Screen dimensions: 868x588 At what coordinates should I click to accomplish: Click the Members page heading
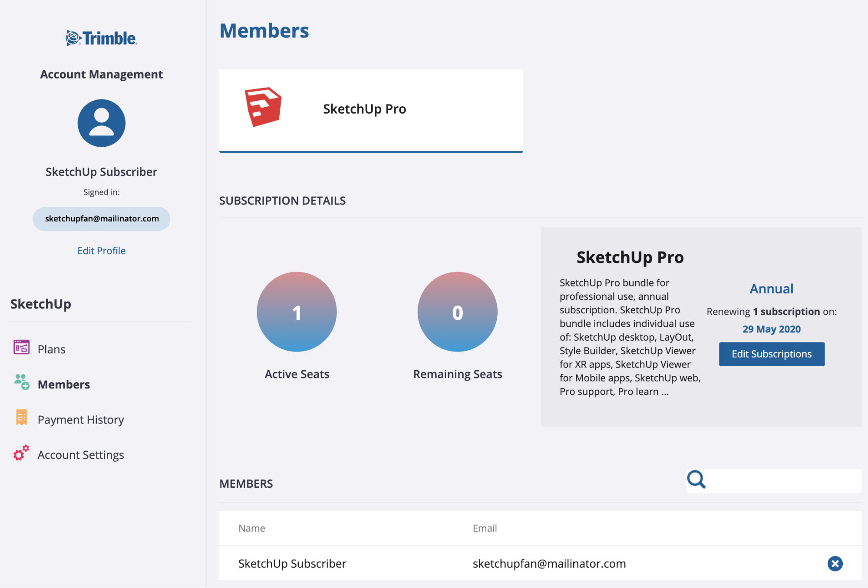(x=264, y=30)
